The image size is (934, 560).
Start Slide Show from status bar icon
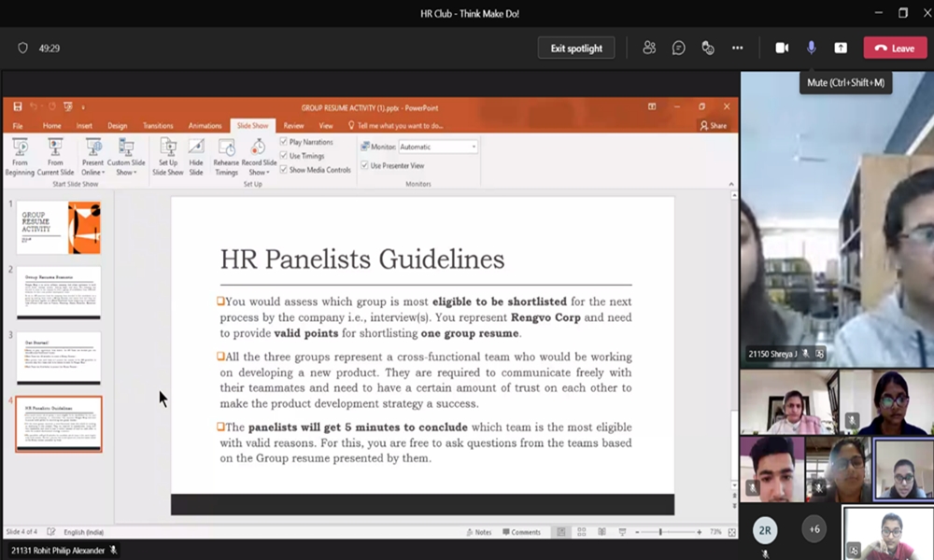point(622,532)
